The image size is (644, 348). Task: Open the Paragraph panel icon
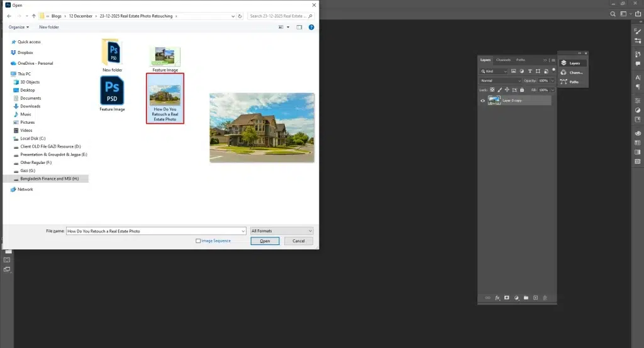pos(638,87)
